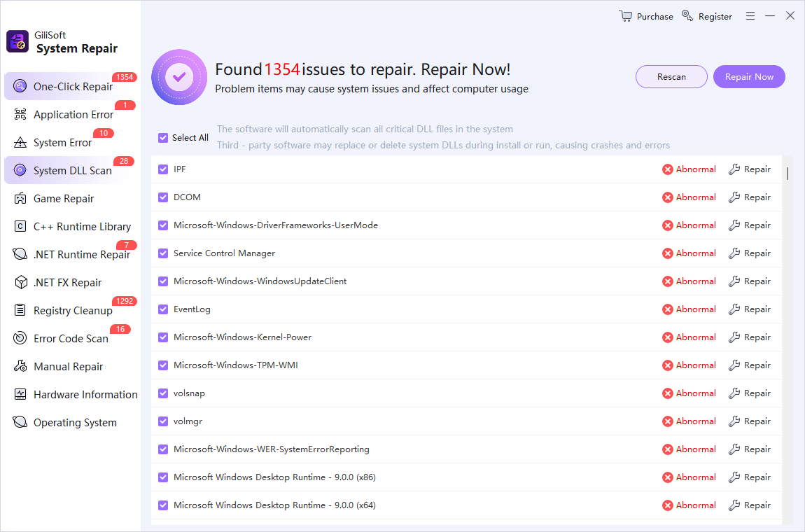
Task: Uncheck the EventLog checkbox
Action: point(163,309)
